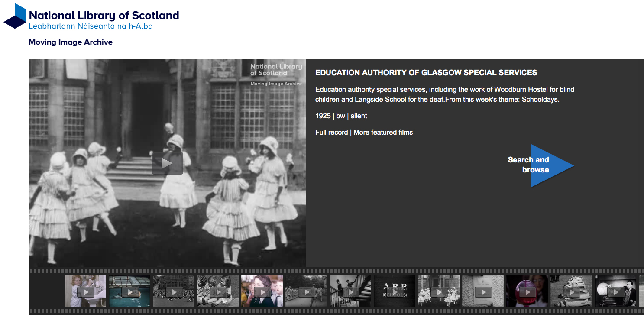Open the Full record link

click(331, 132)
